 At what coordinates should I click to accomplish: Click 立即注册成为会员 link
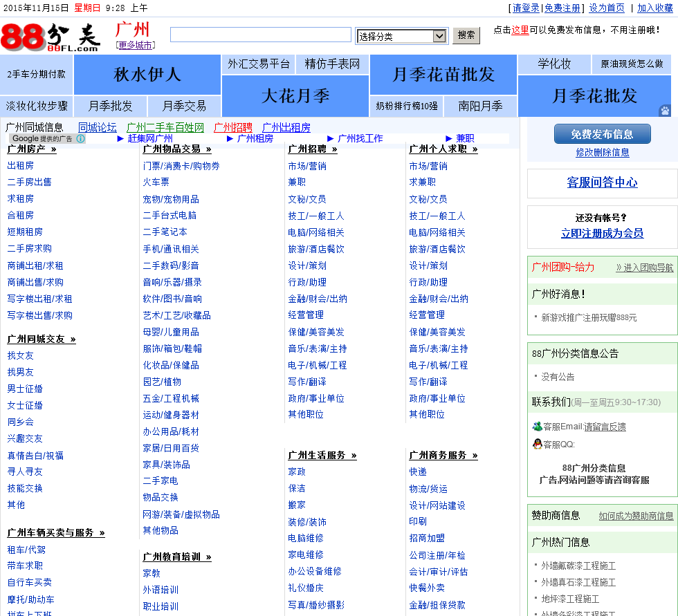[603, 233]
